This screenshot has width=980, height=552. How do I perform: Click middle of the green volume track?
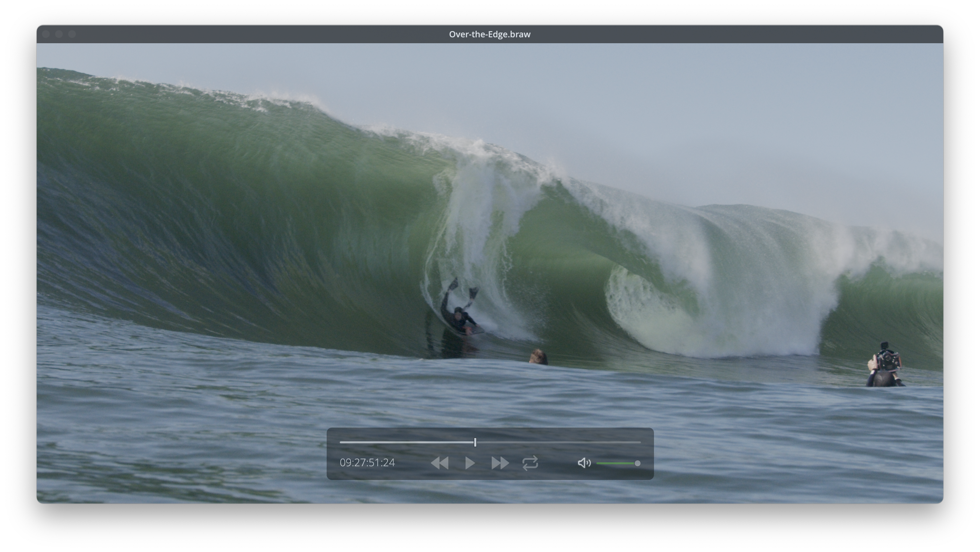(616, 463)
